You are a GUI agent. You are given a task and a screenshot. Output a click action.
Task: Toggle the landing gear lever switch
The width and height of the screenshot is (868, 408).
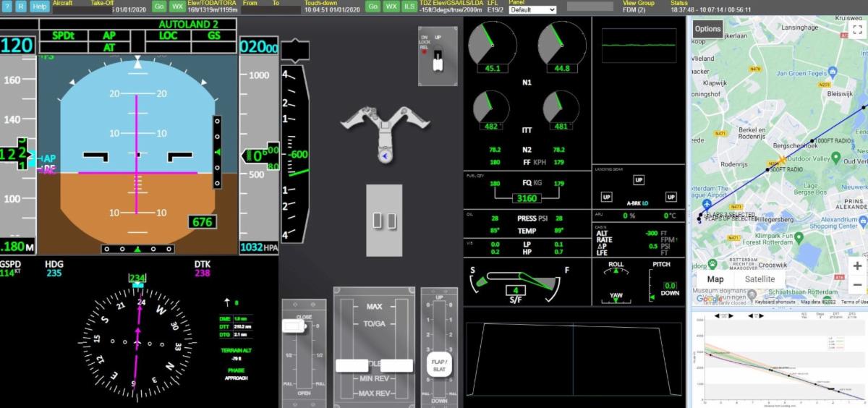437,63
